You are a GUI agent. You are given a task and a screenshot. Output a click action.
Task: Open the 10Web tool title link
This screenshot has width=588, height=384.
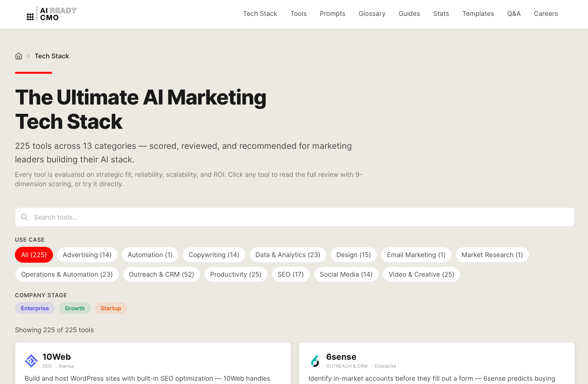(x=56, y=357)
